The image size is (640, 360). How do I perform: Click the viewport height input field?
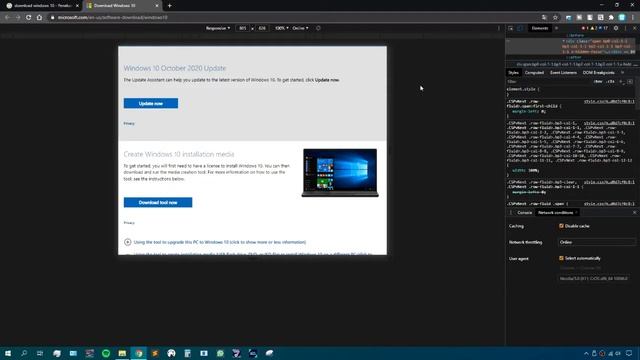tap(262, 28)
